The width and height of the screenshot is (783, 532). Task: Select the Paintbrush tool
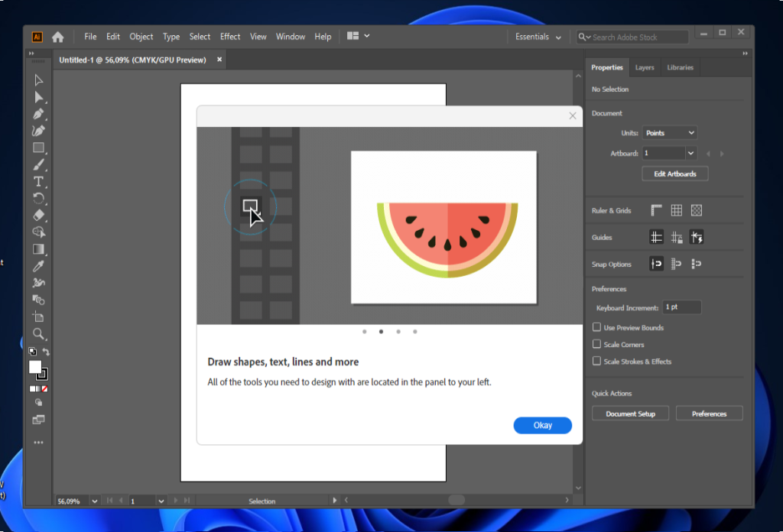tap(38, 164)
